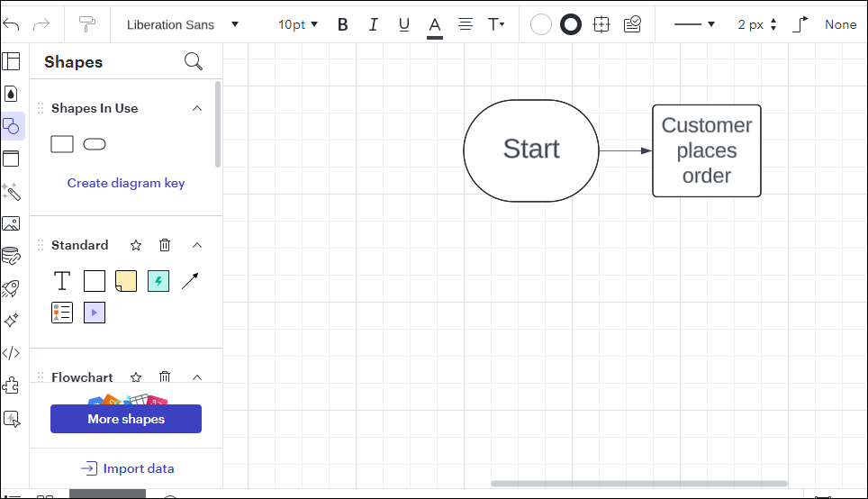This screenshot has width=868, height=499.
Task: Select the teal lightning hotspot shape
Action: 158,281
